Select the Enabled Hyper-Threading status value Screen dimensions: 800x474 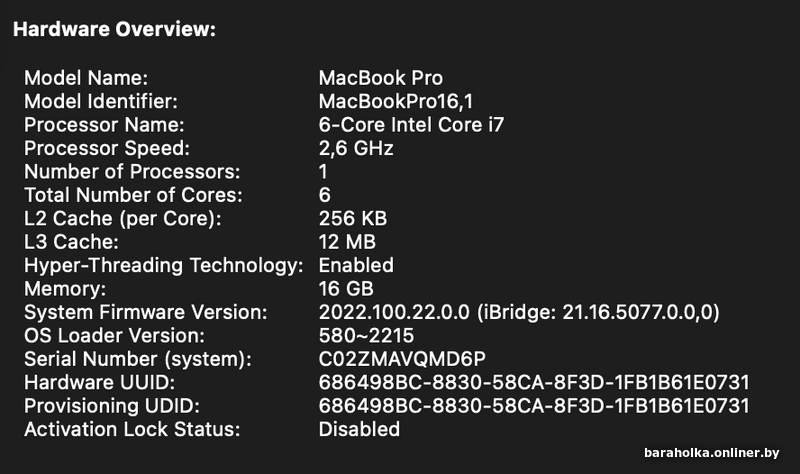point(356,265)
